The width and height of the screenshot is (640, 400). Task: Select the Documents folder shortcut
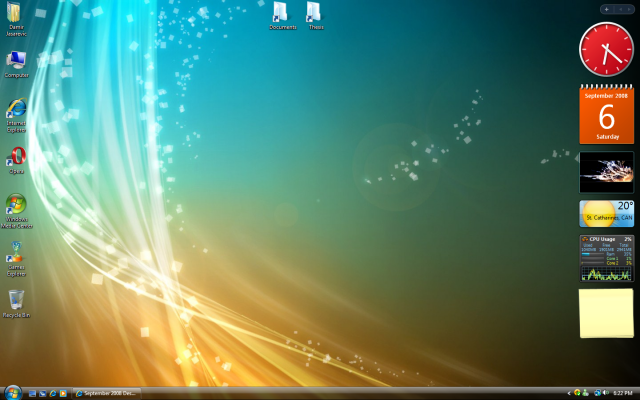[282, 16]
